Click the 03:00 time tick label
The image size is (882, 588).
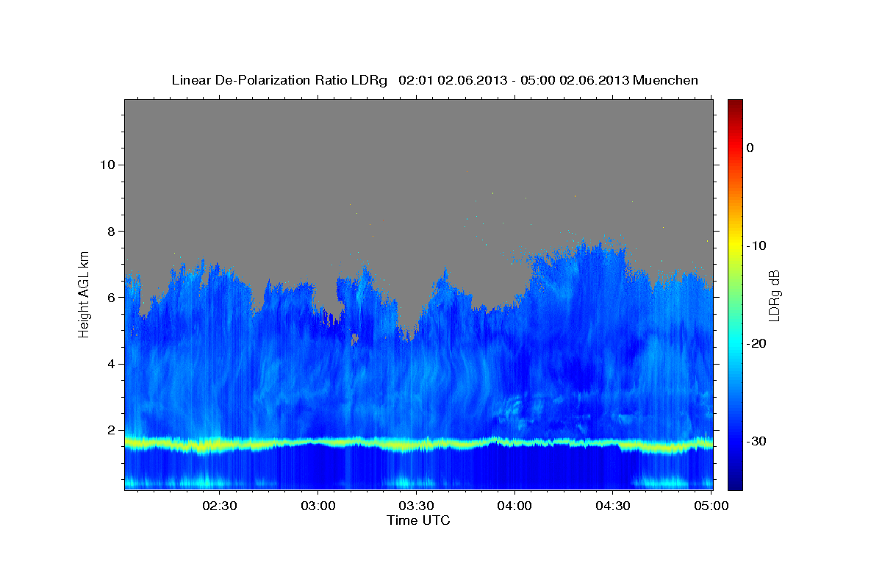tap(318, 506)
